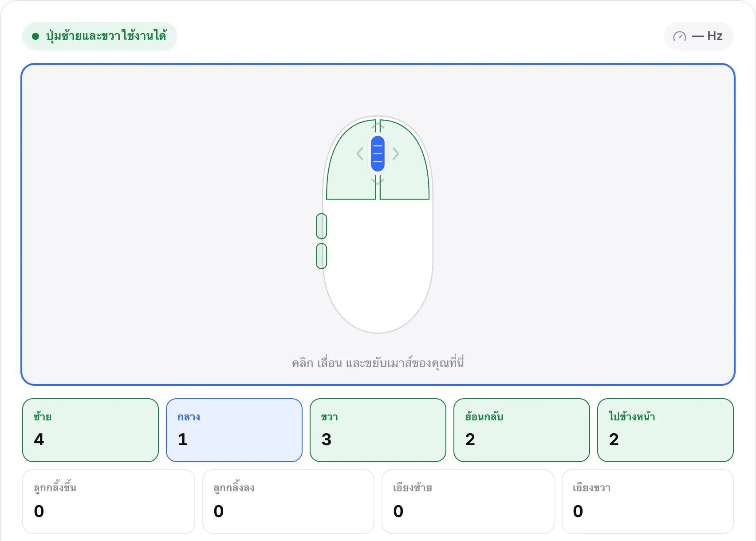The width and height of the screenshot is (756, 541).
Task: Click the speedometer gauge icon next to Hz
Action: click(680, 36)
